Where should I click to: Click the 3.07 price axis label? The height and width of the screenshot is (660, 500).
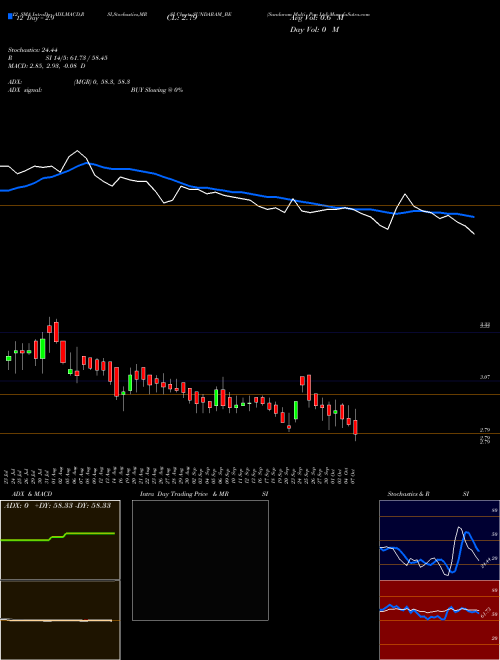tap(485, 378)
